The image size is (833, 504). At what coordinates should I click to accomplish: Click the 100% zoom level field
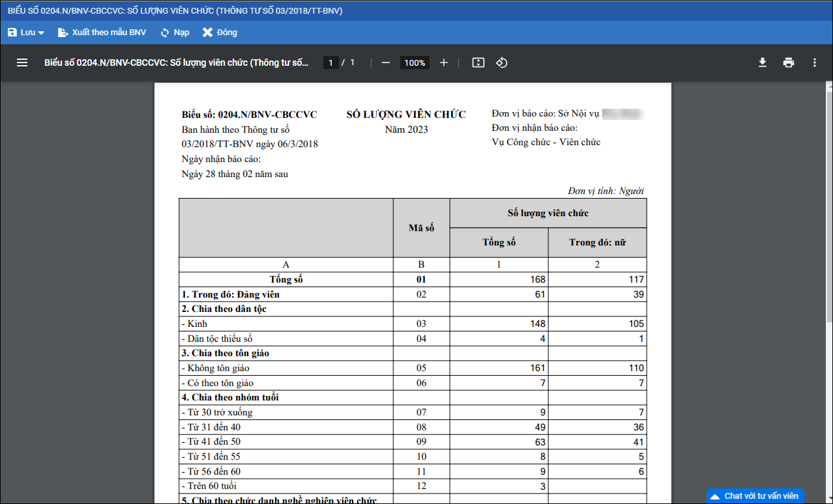[x=415, y=63]
